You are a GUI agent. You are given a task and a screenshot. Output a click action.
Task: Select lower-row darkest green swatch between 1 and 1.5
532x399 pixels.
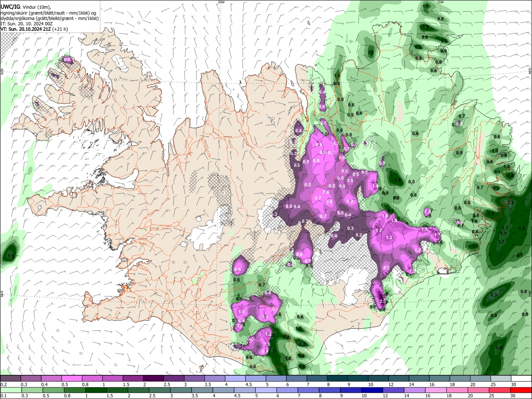[x=96, y=390]
